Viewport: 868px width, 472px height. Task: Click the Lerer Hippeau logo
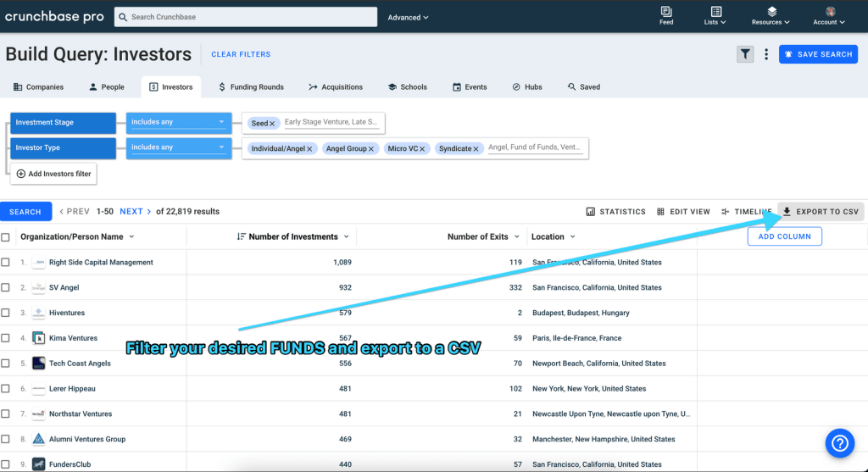(39, 388)
